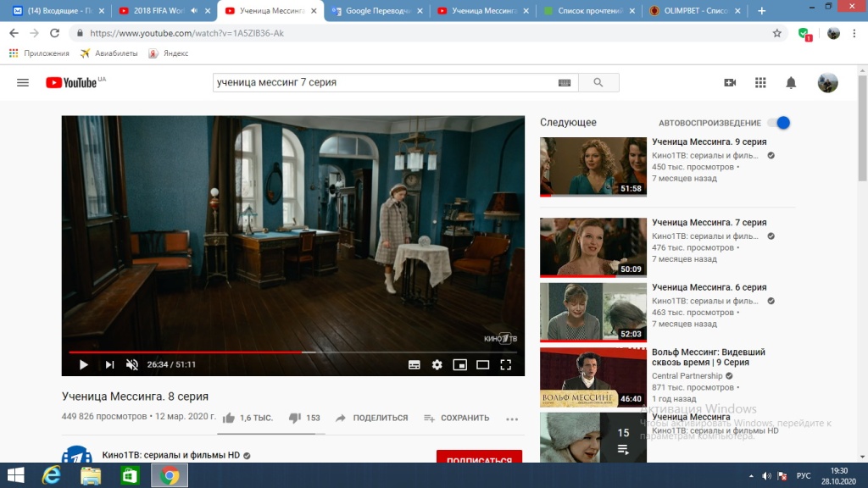Image resolution: width=868 pixels, height=488 pixels.
Task: Open Ученица Мессинга. 7 серия title
Action: [709, 223]
